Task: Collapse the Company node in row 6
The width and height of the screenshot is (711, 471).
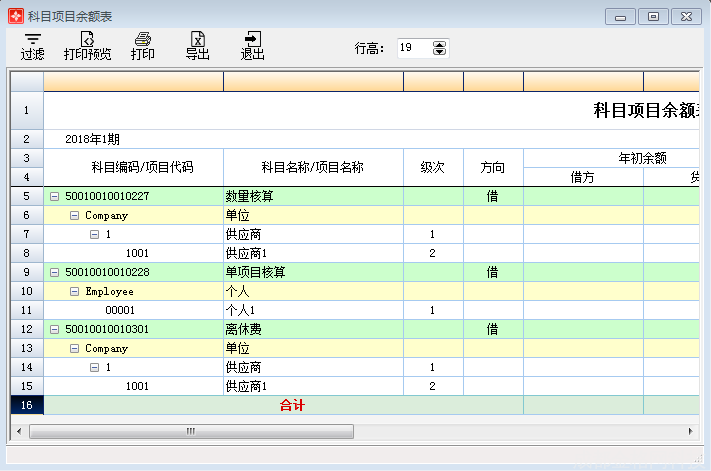Action: coord(75,215)
